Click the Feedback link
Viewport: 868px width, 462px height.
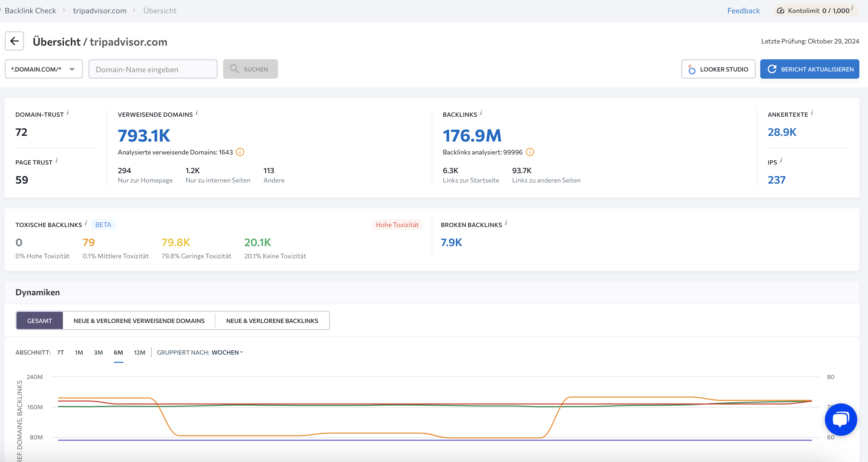[x=743, y=11]
